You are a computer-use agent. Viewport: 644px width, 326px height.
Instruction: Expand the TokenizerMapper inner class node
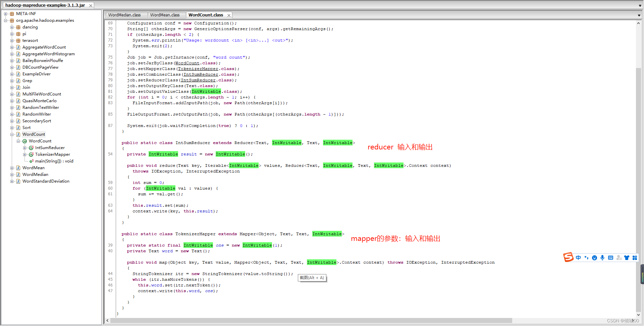click(25, 154)
